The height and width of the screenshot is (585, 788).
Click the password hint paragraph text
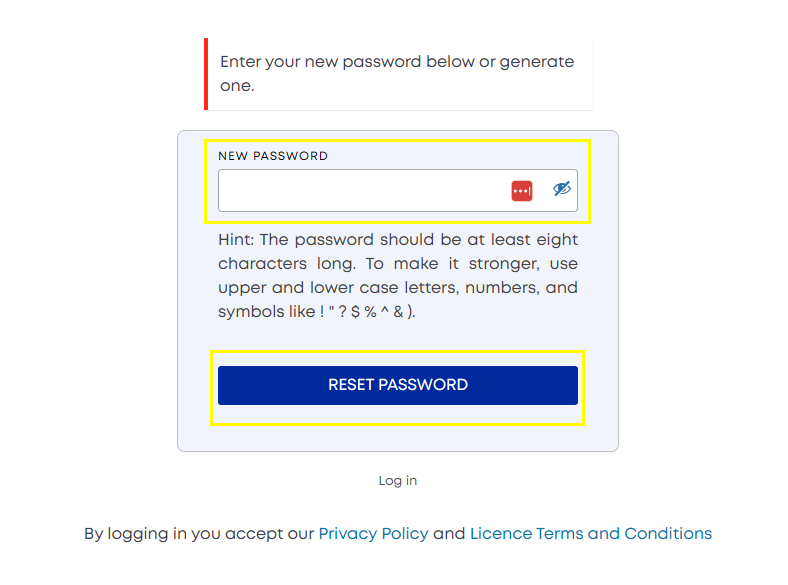pos(398,275)
